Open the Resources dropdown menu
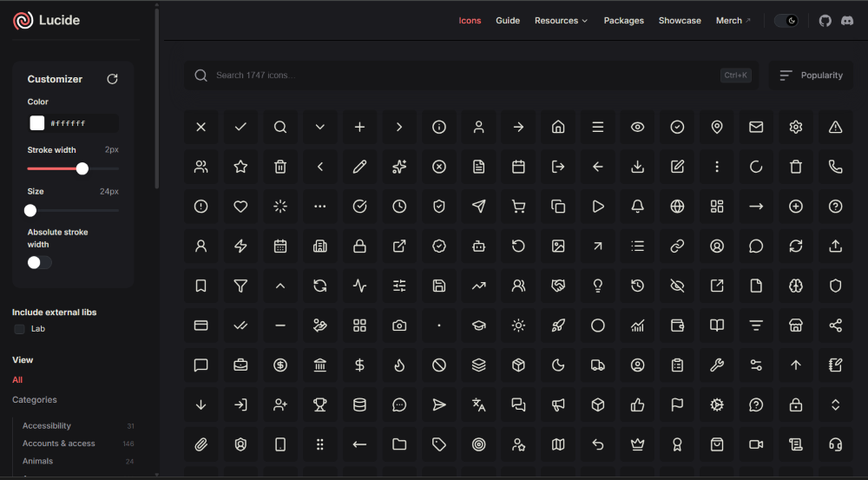This screenshot has width=868, height=480. click(x=561, y=21)
